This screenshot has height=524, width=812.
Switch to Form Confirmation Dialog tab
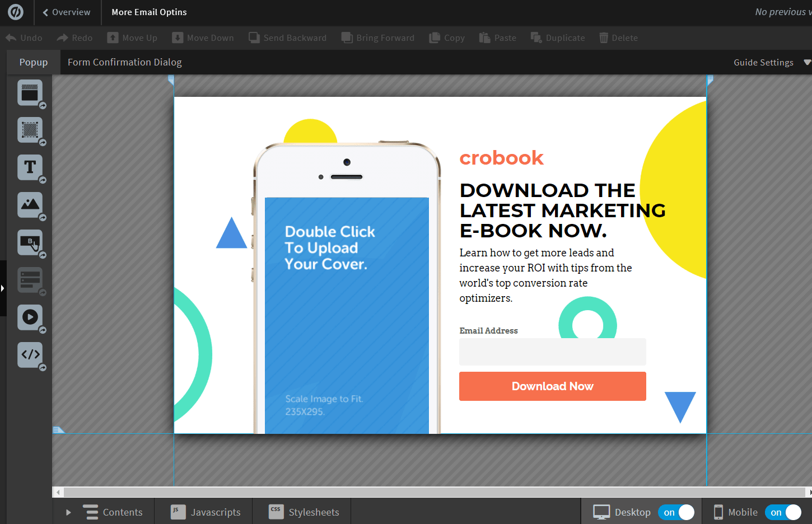(125, 62)
